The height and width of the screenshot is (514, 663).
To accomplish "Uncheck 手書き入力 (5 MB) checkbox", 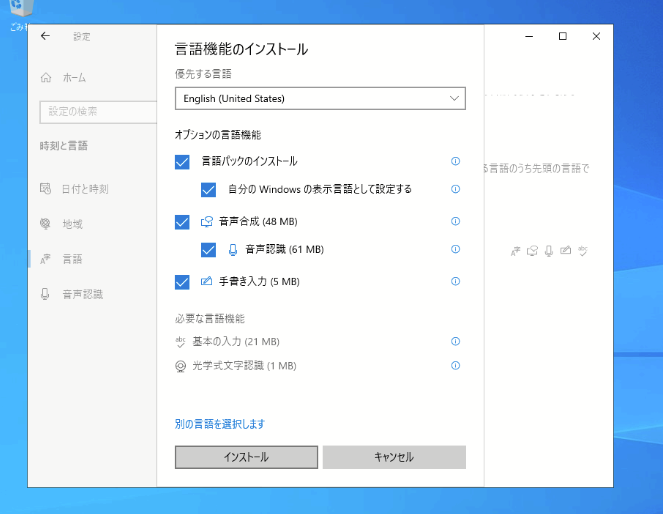I will click(x=182, y=282).
